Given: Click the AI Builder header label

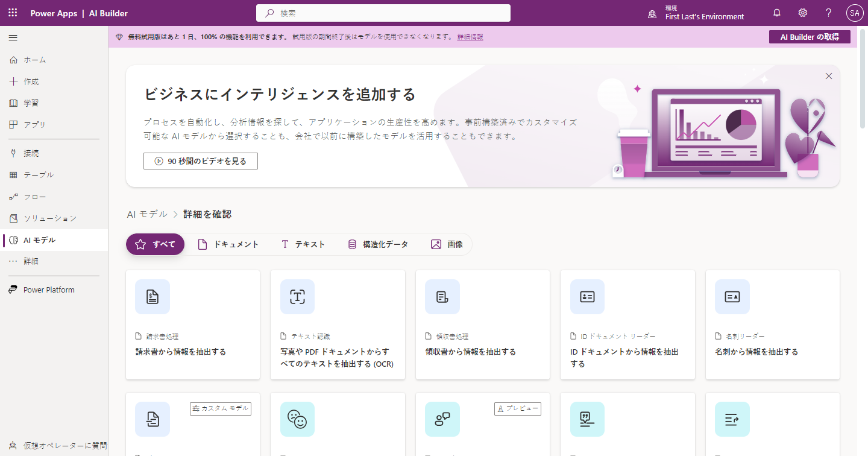Looking at the screenshot, I should coord(108,13).
